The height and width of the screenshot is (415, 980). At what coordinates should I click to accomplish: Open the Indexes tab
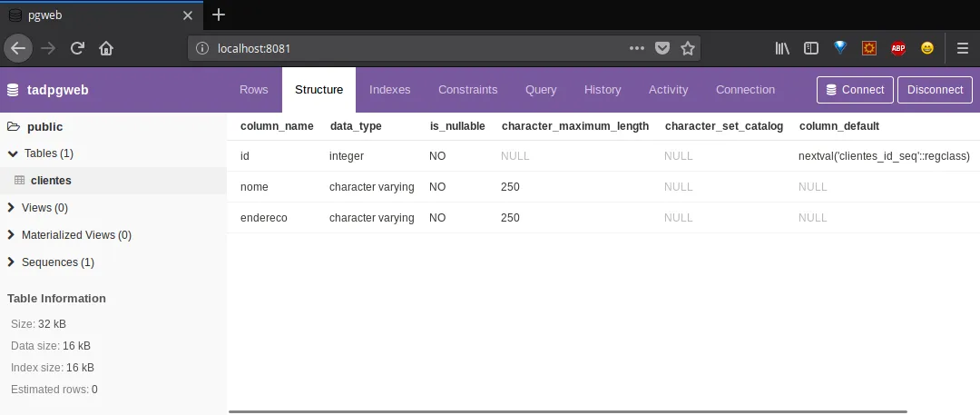[x=390, y=90]
